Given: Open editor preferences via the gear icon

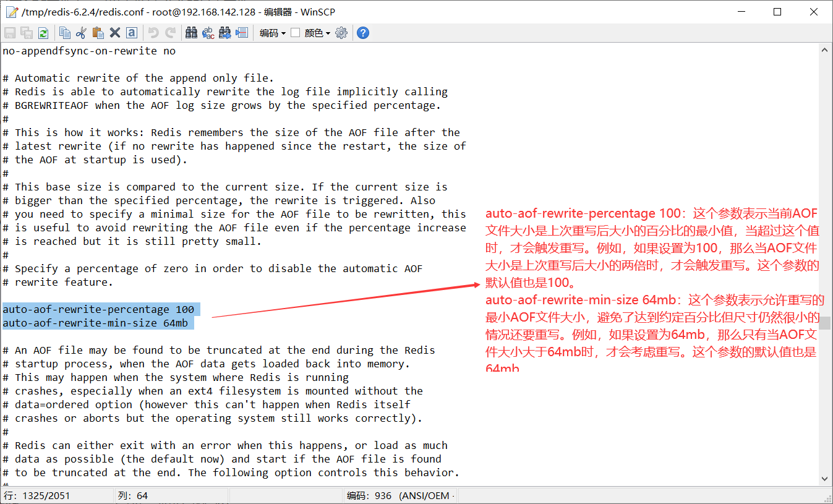Looking at the screenshot, I should click(x=341, y=33).
